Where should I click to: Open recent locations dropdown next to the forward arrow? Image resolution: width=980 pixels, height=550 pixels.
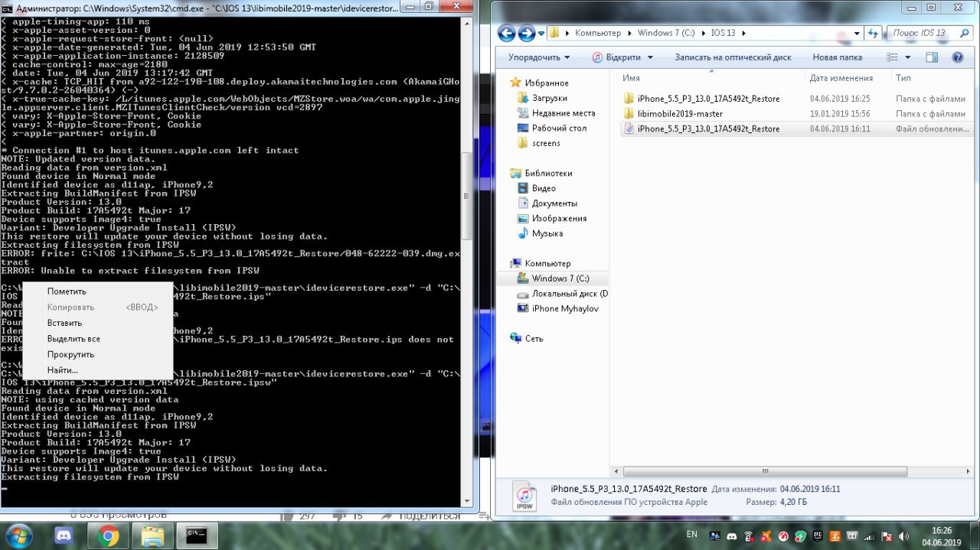coord(541,34)
